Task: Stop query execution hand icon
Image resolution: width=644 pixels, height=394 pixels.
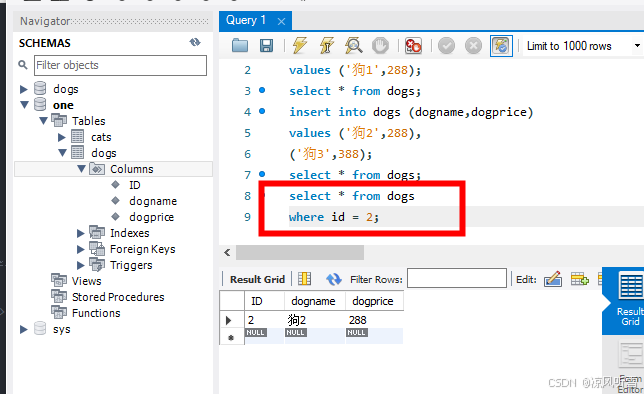Action: pos(380,45)
